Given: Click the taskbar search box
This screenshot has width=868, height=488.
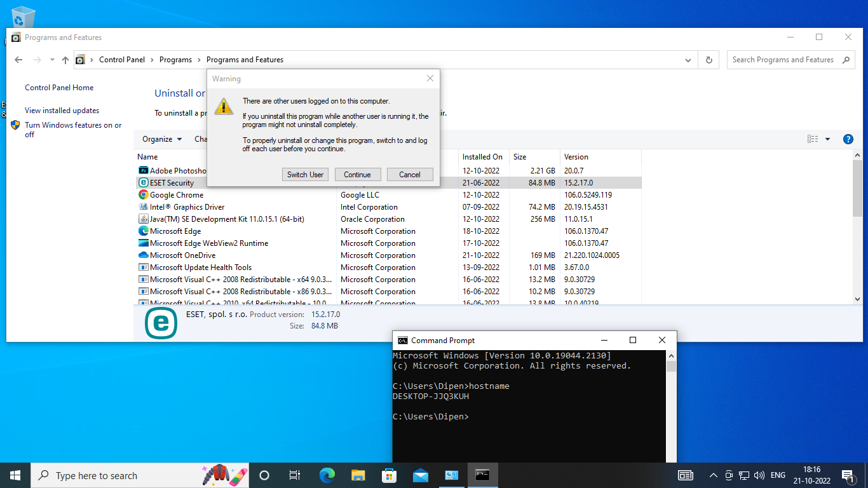Looking at the screenshot, I should pyautogui.click(x=140, y=475).
